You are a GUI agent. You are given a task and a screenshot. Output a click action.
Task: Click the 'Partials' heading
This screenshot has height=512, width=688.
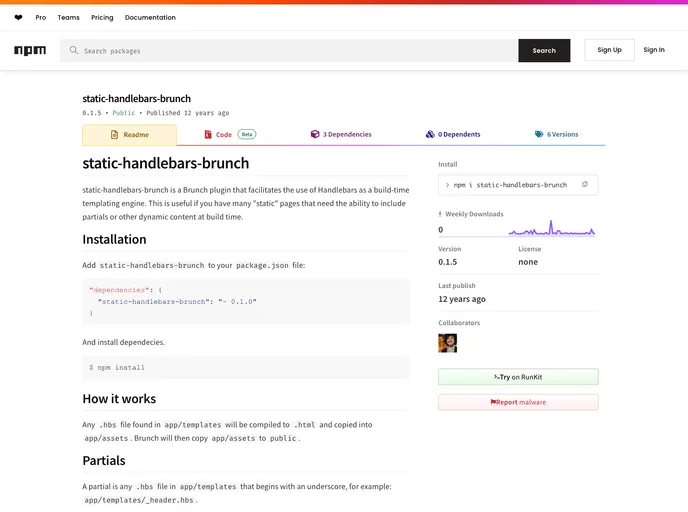104,461
